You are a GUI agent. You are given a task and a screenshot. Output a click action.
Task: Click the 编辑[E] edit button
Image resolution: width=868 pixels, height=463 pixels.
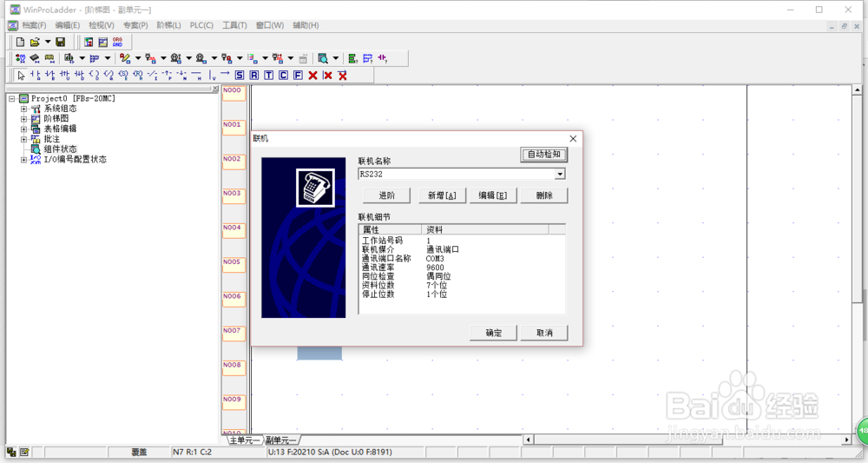493,195
